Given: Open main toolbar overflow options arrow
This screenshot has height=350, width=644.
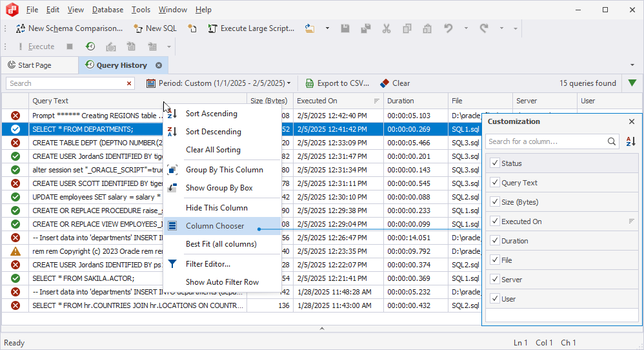Looking at the screenshot, I should (x=516, y=29).
